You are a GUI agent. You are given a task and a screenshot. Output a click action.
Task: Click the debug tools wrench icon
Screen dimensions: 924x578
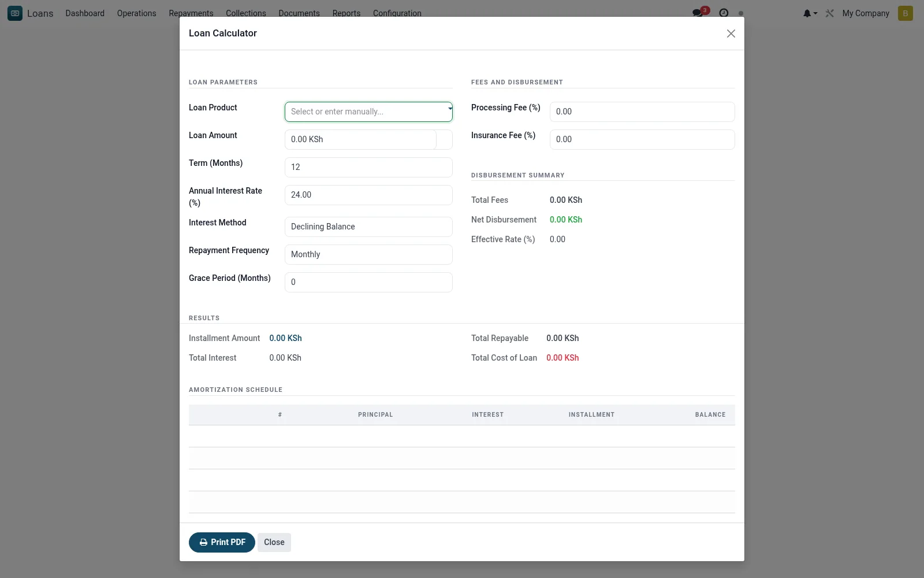pos(830,13)
